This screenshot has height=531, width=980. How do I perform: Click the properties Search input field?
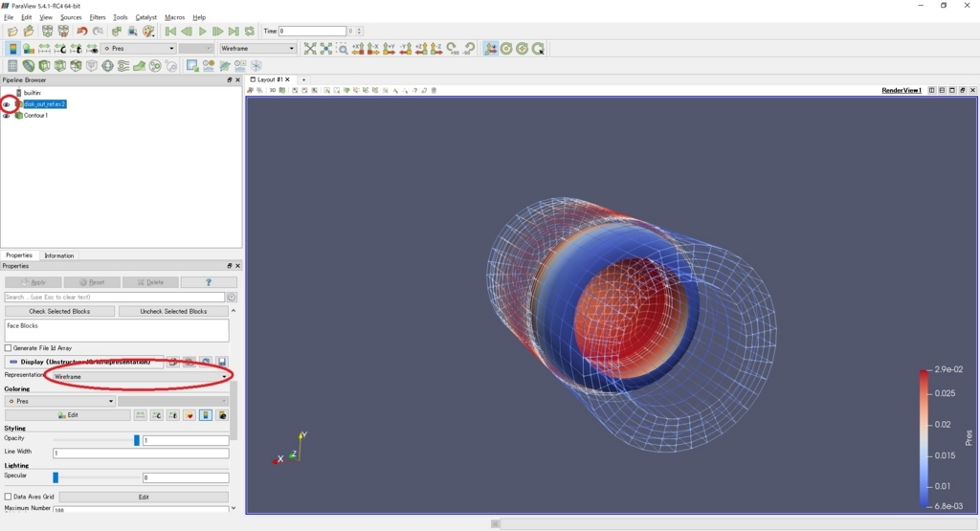115,298
